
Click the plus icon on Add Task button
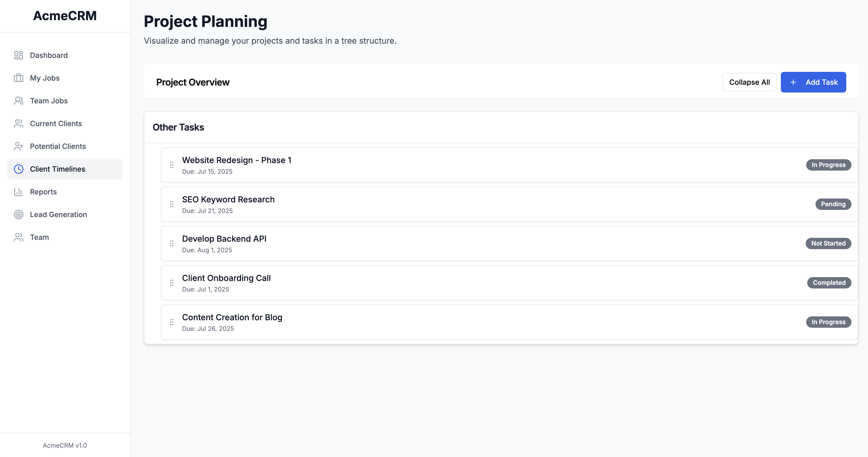tap(793, 82)
